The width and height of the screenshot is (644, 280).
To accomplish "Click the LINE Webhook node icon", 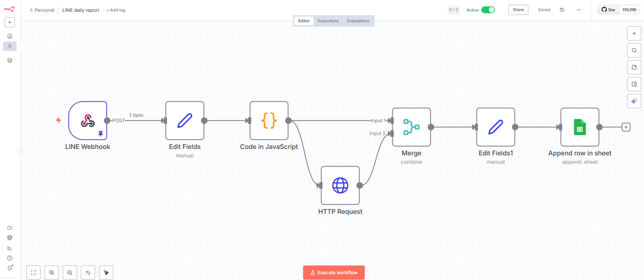I will point(87,120).
